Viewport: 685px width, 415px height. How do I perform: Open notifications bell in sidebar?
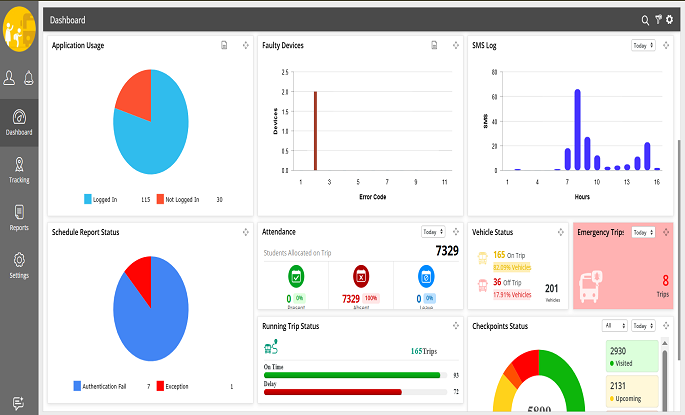pyautogui.click(x=29, y=78)
